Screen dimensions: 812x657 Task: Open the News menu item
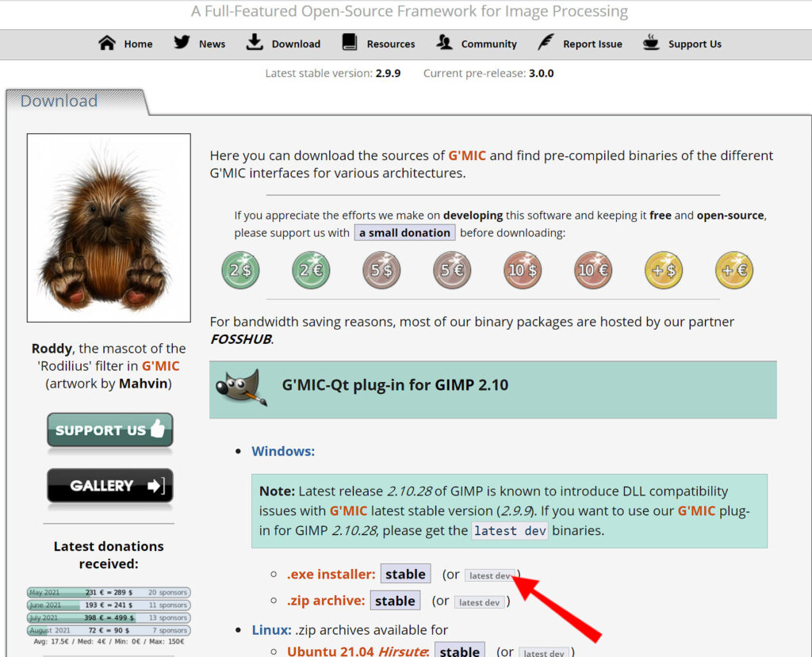click(x=212, y=44)
